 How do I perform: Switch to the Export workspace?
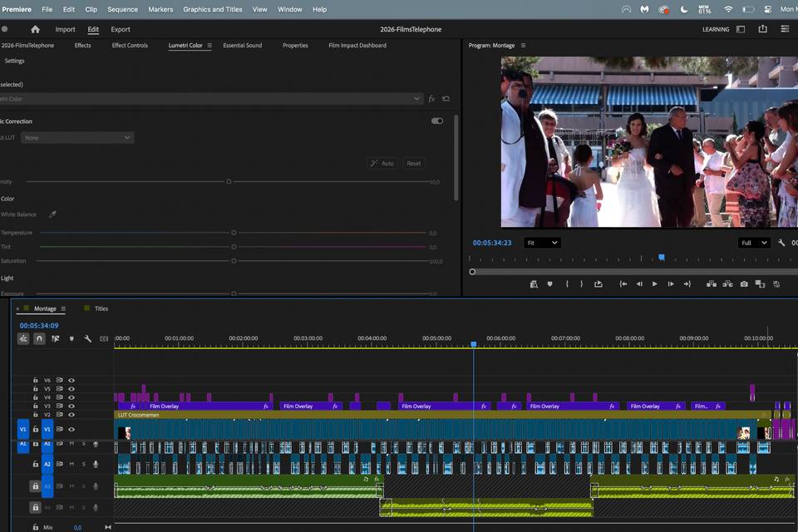point(121,29)
